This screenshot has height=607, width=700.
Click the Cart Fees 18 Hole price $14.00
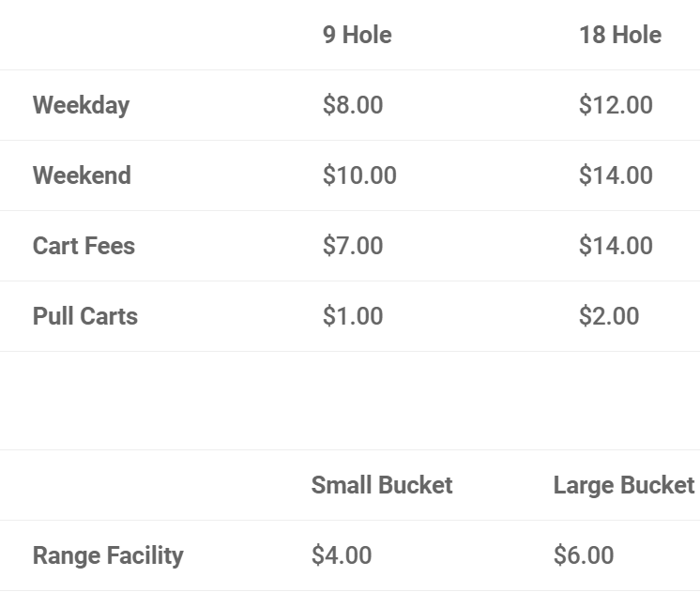(x=616, y=246)
